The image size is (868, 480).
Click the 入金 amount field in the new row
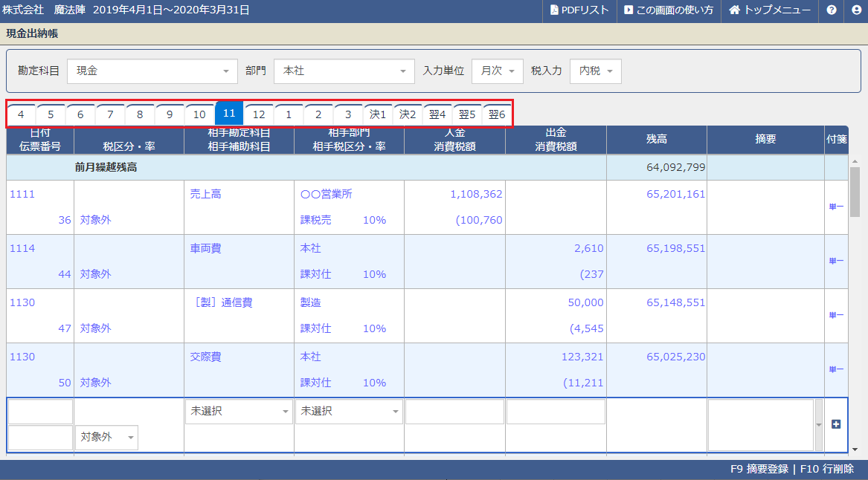pos(454,412)
